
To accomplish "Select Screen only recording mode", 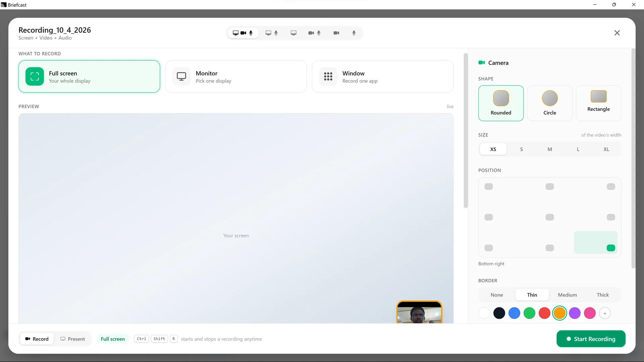I will click(x=293, y=33).
